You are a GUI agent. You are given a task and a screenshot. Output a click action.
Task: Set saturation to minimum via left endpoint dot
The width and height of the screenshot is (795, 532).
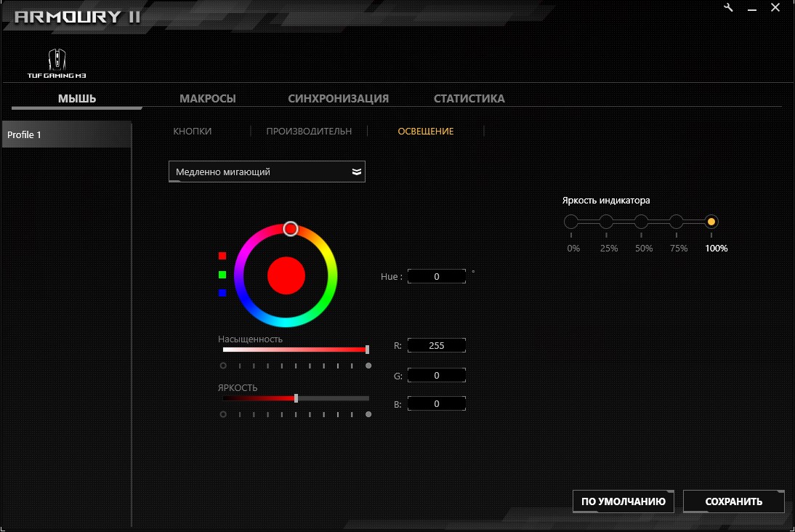click(x=223, y=366)
